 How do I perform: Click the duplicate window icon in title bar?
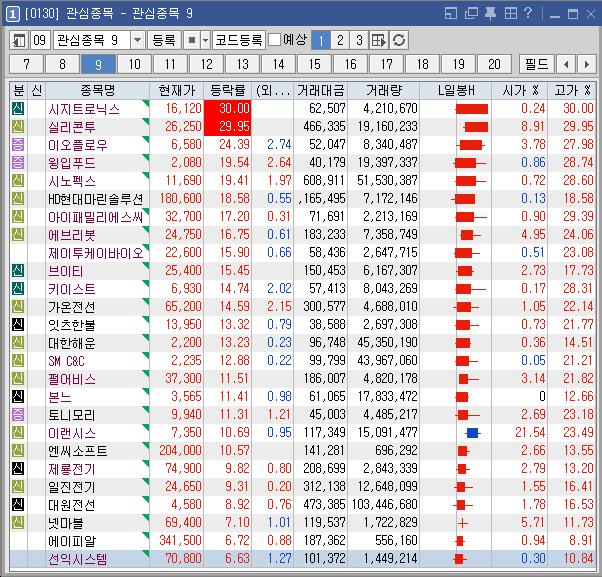471,13
